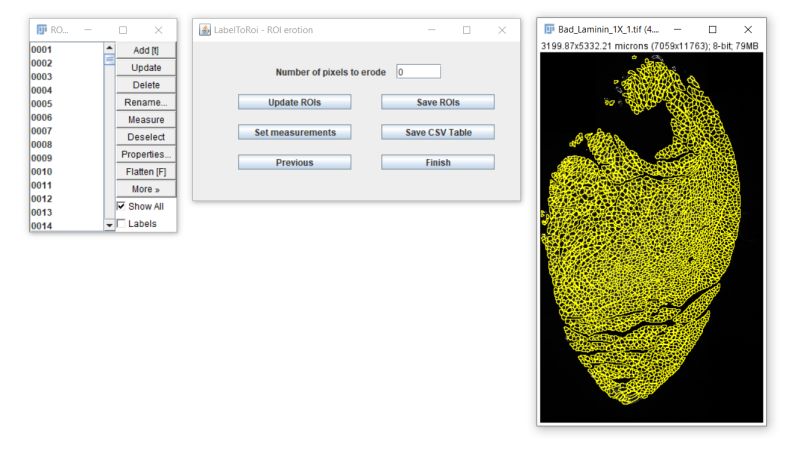The image size is (800, 454).
Task: Click the Update ROIs button
Action: pyautogui.click(x=294, y=102)
